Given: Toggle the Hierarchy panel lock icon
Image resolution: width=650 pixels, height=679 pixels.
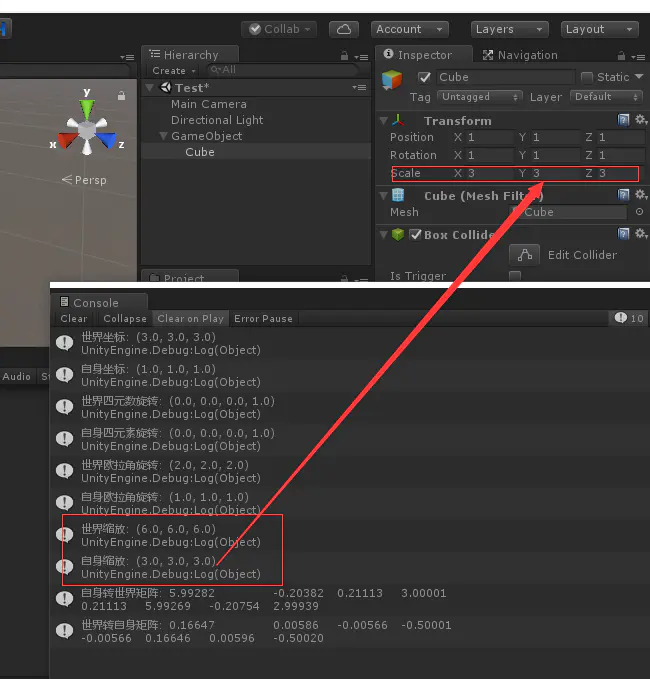Looking at the screenshot, I should point(344,56).
